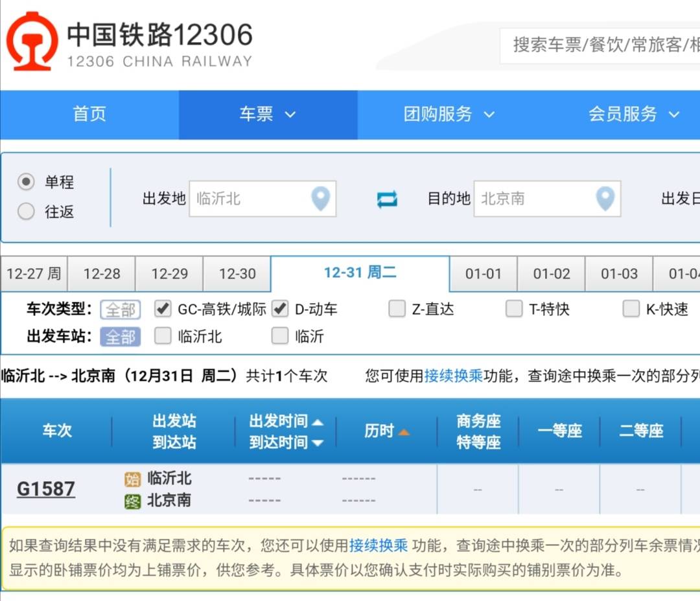The height and width of the screenshot is (601, 700).
Task: Click the orange 始 origin station badge
Action: click(133, 479)
